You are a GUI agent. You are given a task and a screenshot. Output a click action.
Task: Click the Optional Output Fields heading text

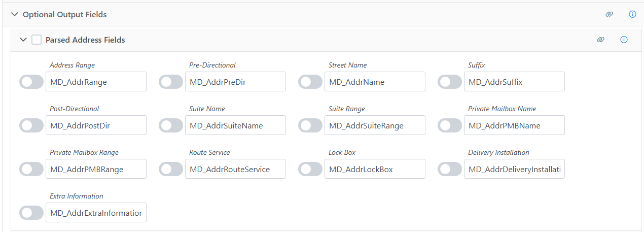tap(65, 14)
